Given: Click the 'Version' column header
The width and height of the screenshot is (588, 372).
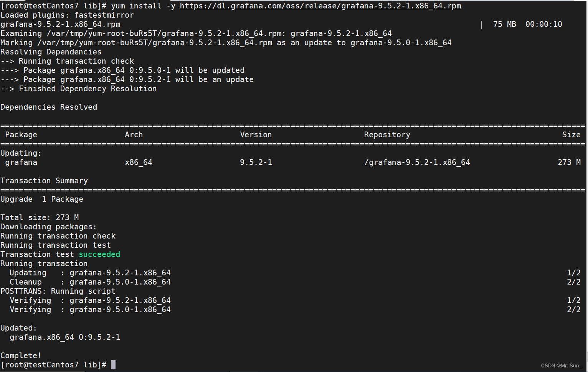Looking at the screenshot, I should (256, 135).
